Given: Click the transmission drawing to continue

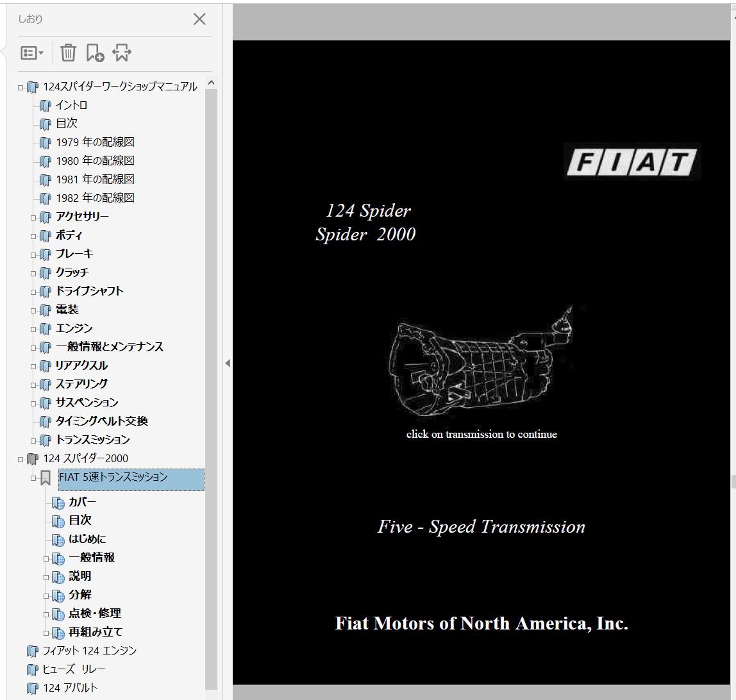Looking at the screenshot, I should [x=481, y=362].
